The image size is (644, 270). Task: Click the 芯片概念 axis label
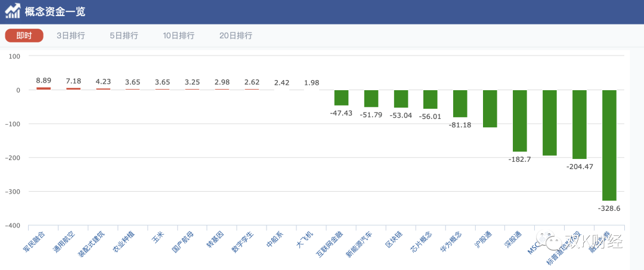[422, 242]
